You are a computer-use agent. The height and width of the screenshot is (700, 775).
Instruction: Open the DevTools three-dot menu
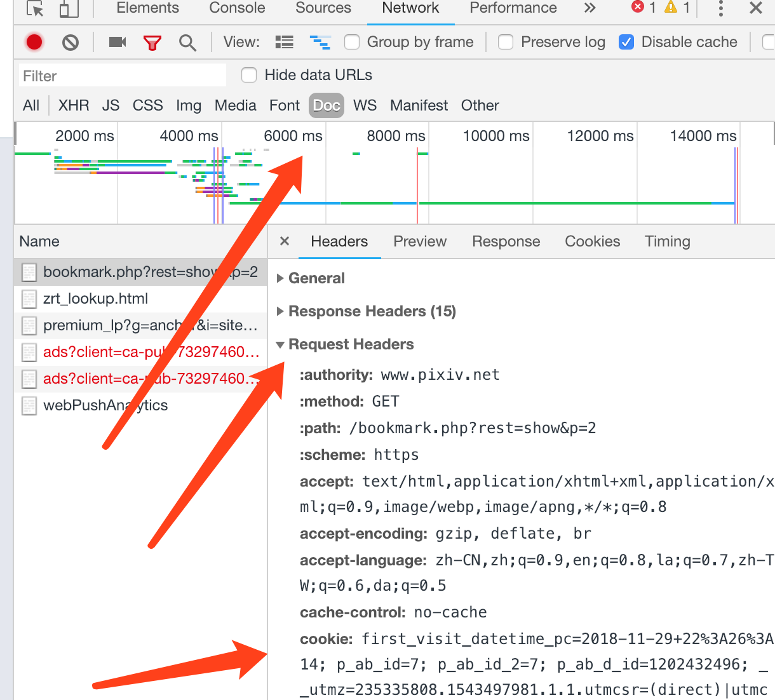pos(720,8)
